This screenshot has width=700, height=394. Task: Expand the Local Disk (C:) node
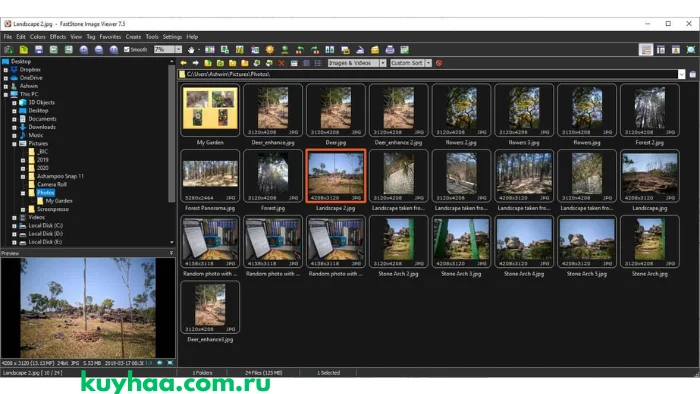(x=14, y=226)
